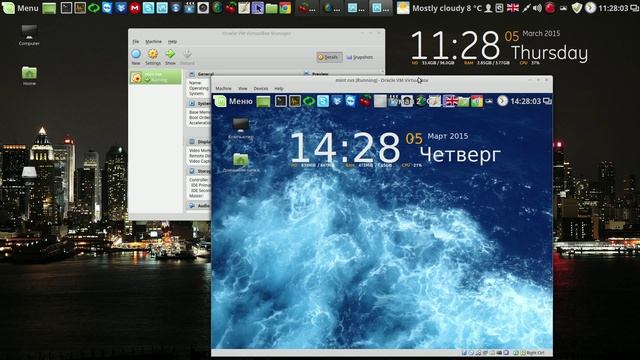Click Discard in VirtualBox Manager toolbar
Image resolution: width=640 pixels, height=360 pixels.
(187, 57)
